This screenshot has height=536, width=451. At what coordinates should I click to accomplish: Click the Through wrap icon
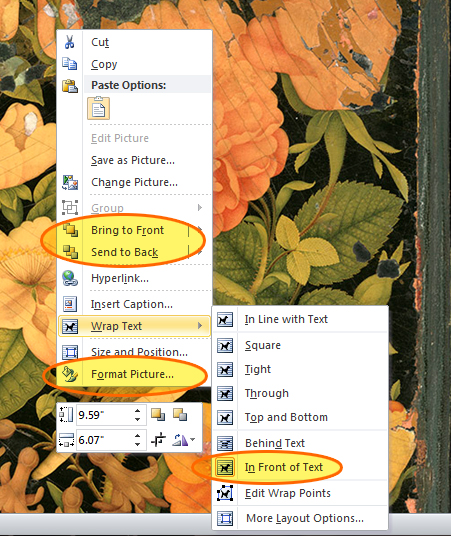tap(225, 393)
